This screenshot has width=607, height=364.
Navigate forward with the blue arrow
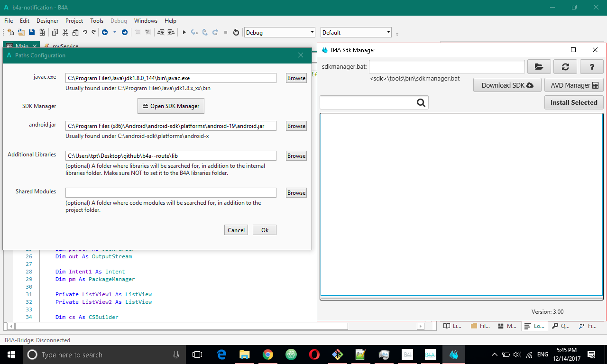pos(125,32)
